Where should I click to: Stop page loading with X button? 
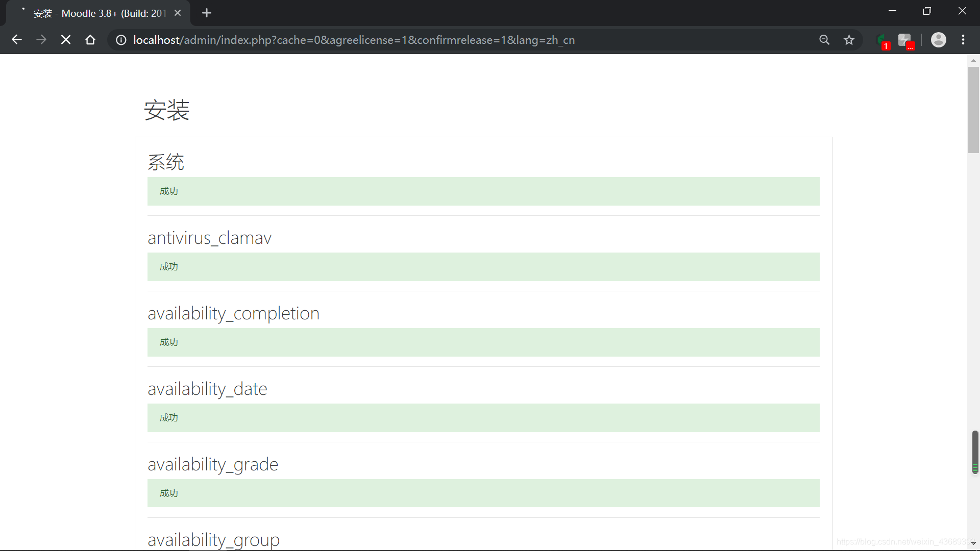coord(66,40)
